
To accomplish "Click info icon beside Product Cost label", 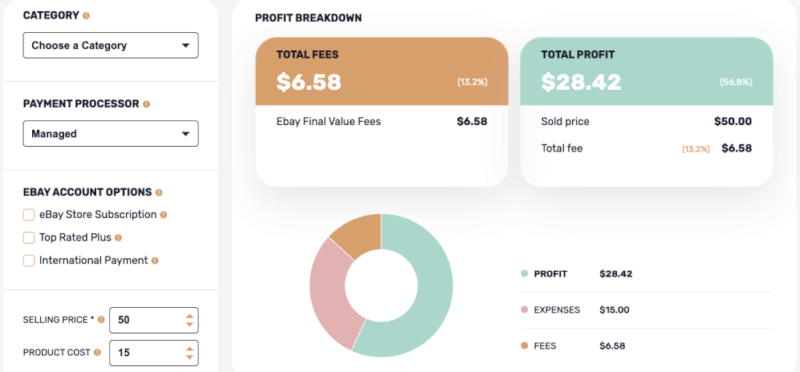I will [97, 353].
